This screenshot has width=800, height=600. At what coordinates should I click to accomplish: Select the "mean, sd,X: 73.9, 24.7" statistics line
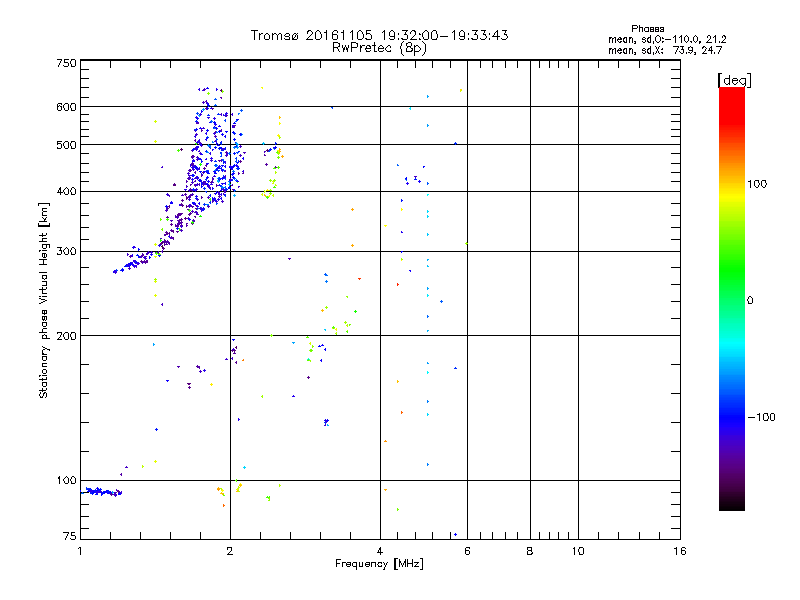pos(665,50)
